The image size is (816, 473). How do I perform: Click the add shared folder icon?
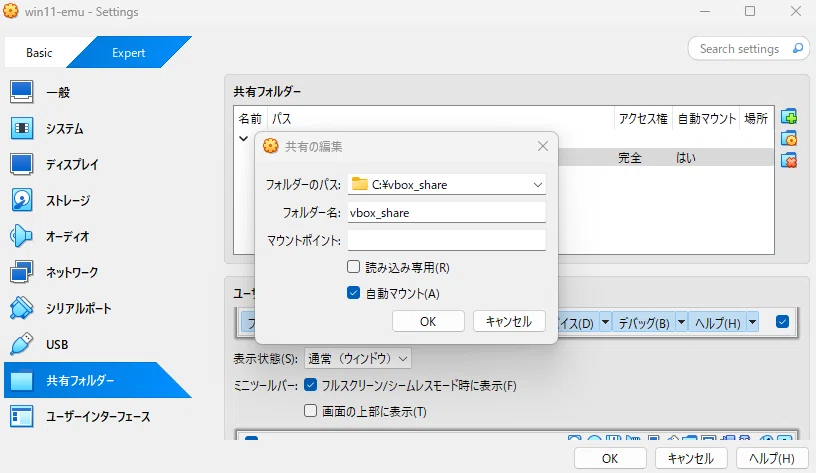789,117
